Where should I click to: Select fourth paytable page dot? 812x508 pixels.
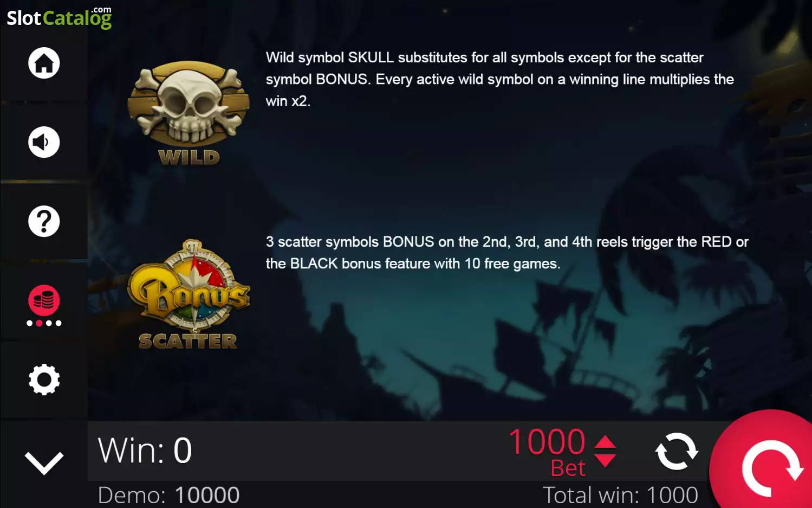59,323
